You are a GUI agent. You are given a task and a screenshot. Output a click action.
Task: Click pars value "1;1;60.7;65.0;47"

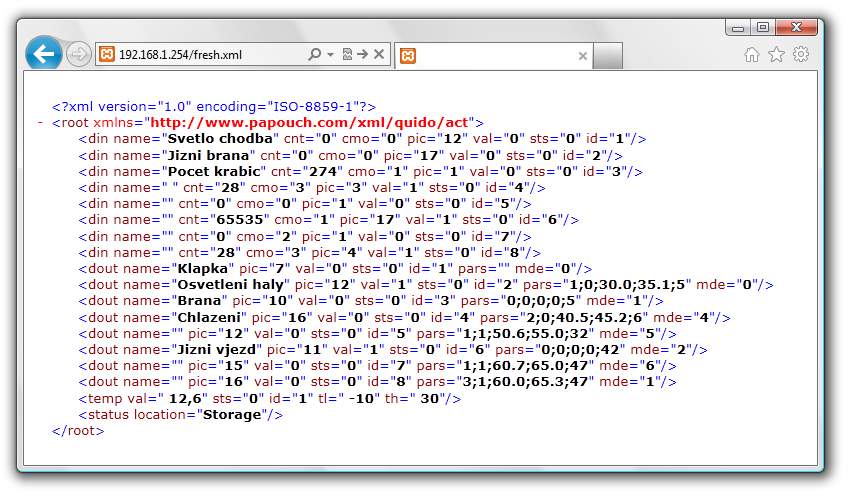(525, 365)
